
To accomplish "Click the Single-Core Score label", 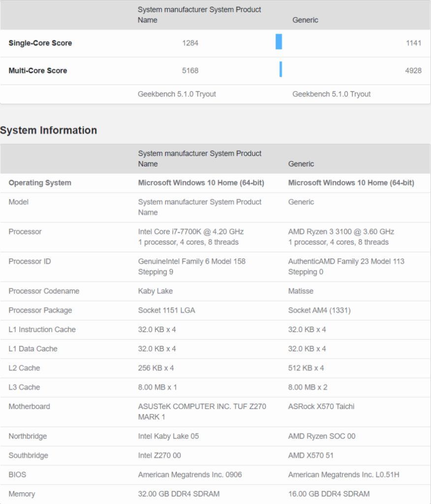I will point(40,43).
